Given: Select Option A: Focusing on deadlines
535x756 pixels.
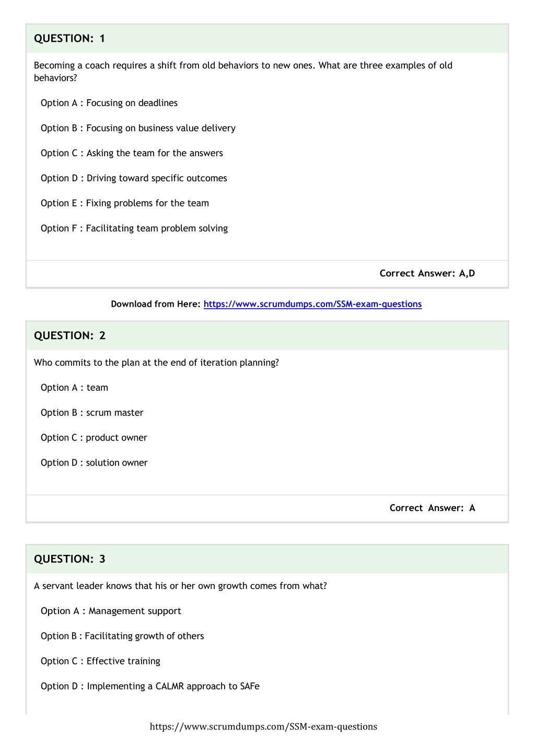Looking at the screenshot, I should (109, 103).
